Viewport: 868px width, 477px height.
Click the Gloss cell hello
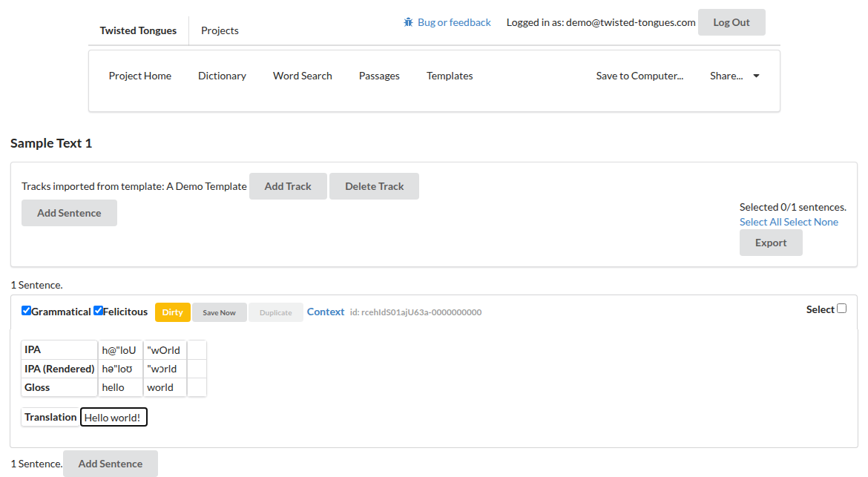(120, 387)
